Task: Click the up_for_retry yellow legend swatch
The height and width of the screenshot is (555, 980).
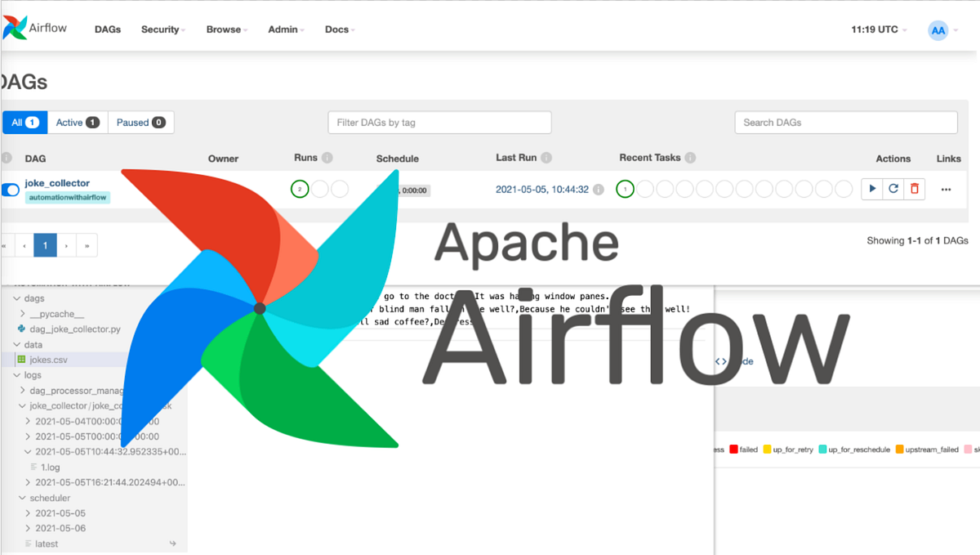Action: pos(768,449)
